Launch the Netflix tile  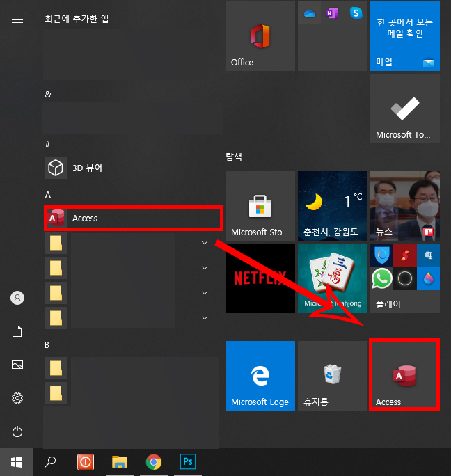pos(260,278)
